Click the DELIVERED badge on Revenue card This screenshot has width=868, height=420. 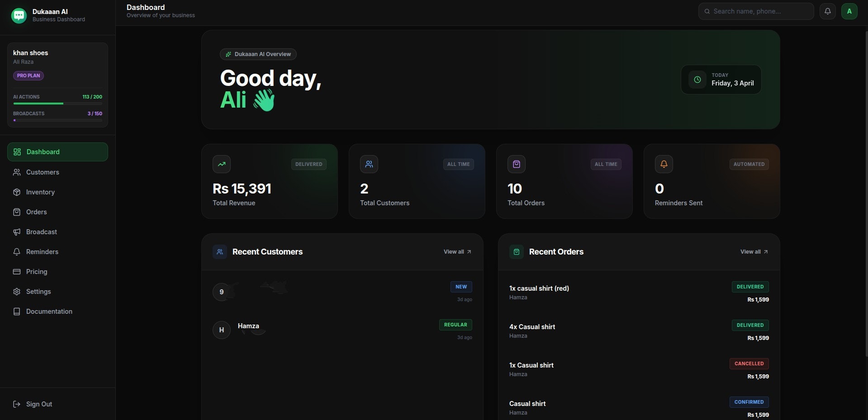(309, 164)
